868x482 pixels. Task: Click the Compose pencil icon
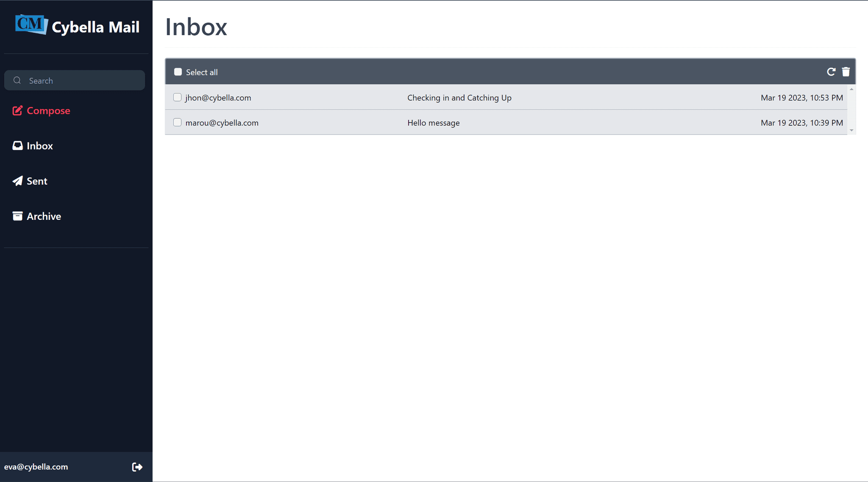(x=17, y=111)
